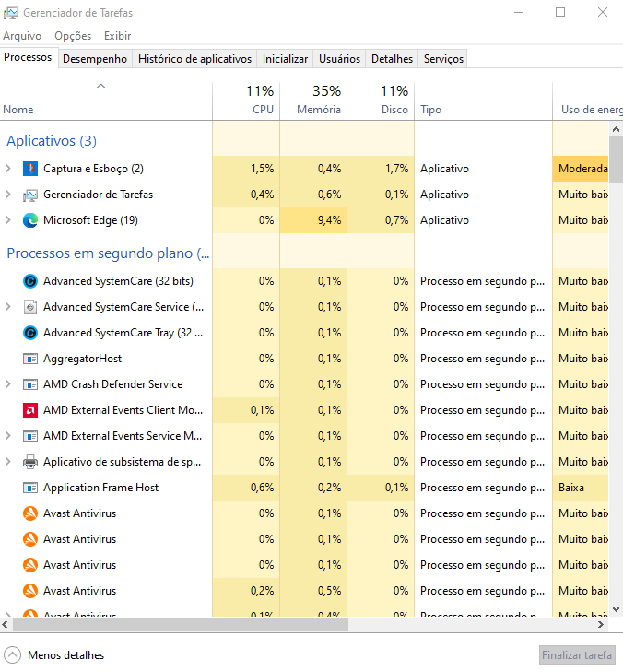Click Microsoft Edge memory value 9,4%
The width and height of the screenshot is (623, 672).
pos(313,220)
